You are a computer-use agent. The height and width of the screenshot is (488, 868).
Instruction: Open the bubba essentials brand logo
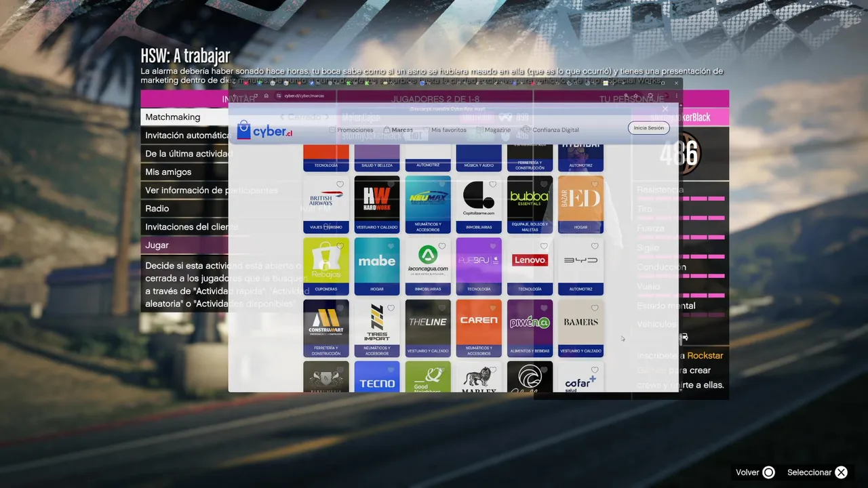[530, 198]
